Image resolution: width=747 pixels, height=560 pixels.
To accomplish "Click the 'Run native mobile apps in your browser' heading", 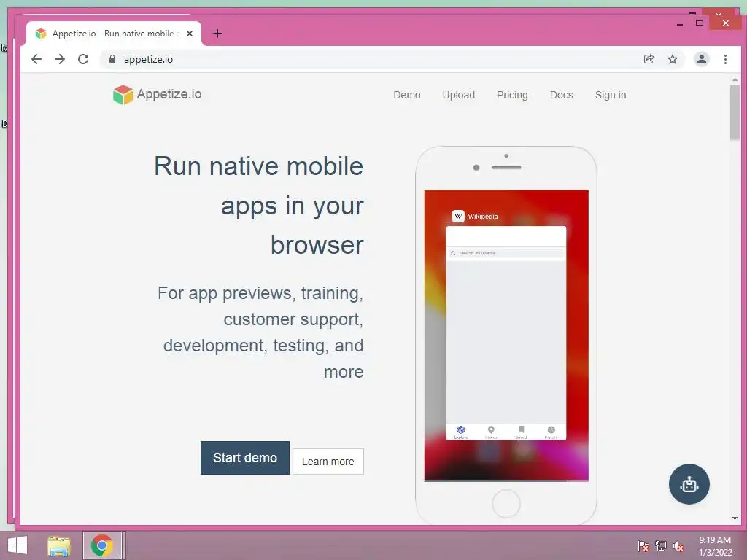I will click(259, 205).
